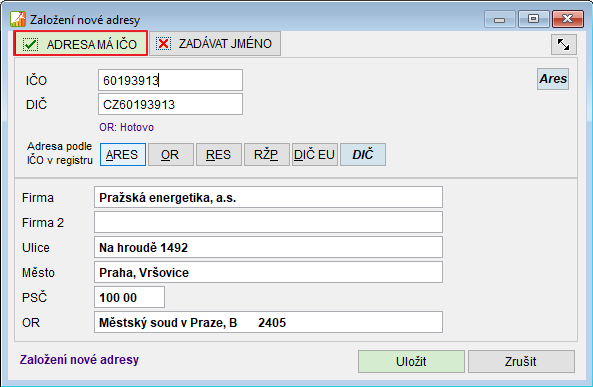593x387 pixels.
Task: Click the empty Firma 2 field
Action: coord(268,222)
